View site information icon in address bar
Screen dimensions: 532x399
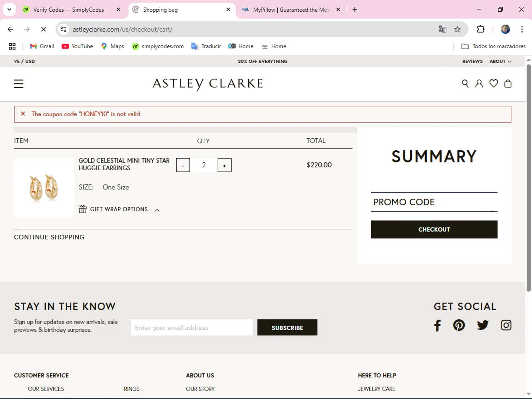pyautogui.click(x=63, y=29)
